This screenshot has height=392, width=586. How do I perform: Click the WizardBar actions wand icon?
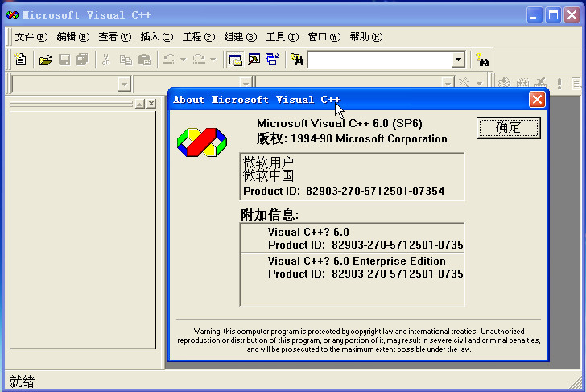tap(464, 82)
